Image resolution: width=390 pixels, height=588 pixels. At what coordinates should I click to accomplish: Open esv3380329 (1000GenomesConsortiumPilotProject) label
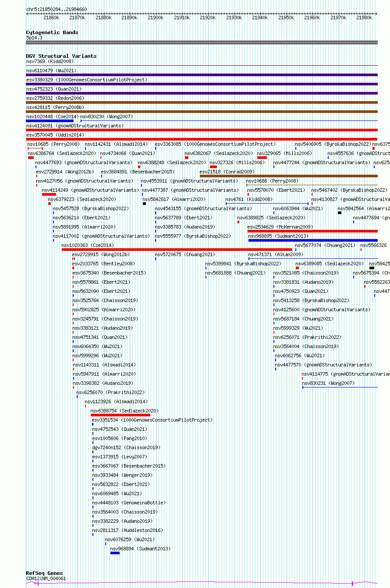point(87,80)
